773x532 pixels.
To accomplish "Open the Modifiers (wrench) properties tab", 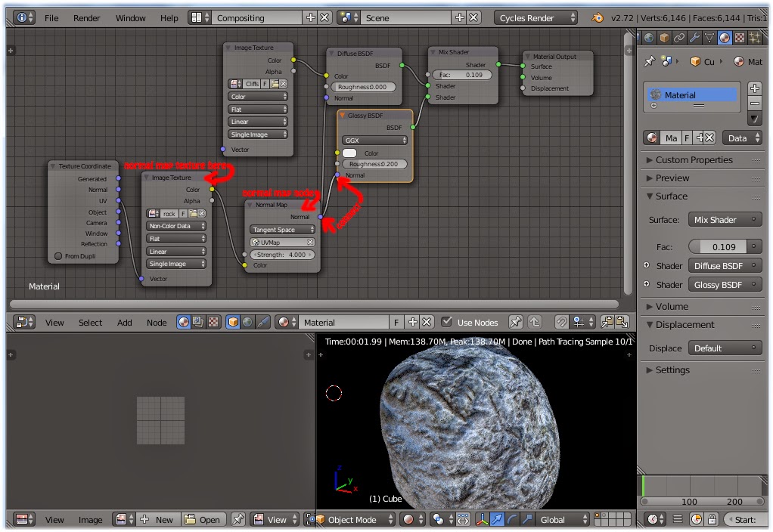I will point(695,37).
